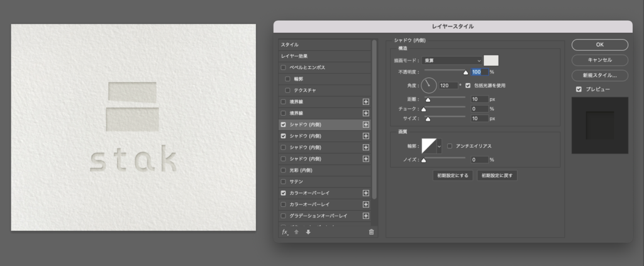Click the fx effects menu icon

(x=285, y=232)
